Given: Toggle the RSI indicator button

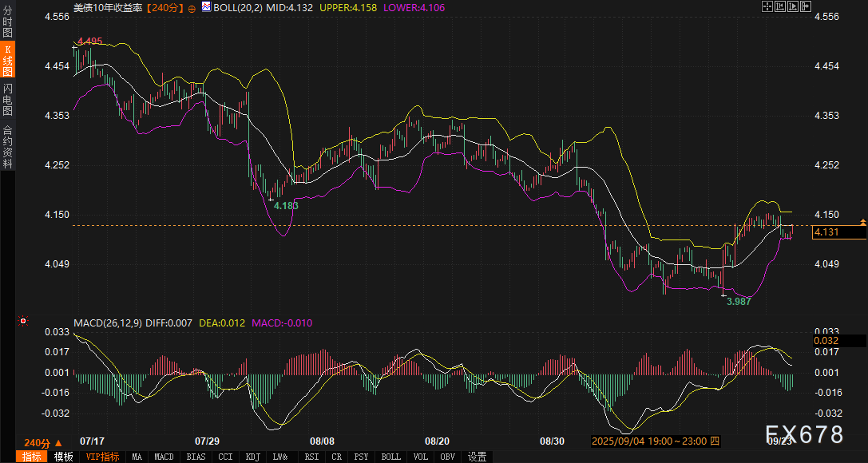Looking at the screenshot, I should 311,457.
